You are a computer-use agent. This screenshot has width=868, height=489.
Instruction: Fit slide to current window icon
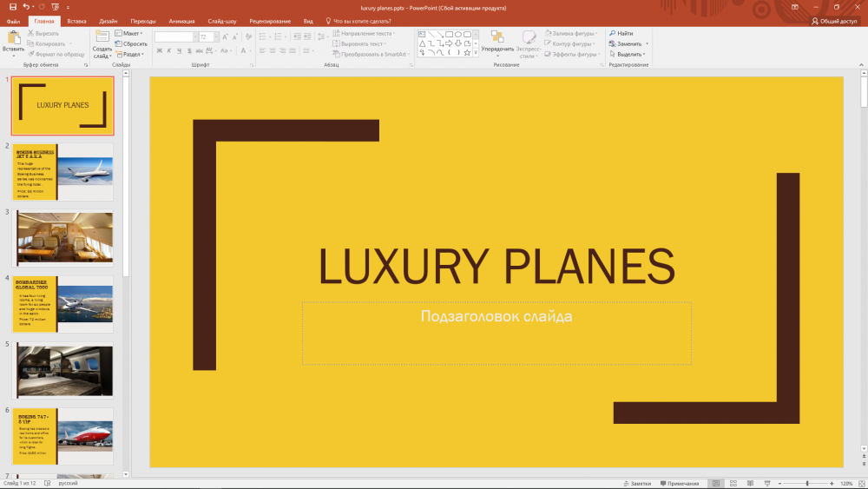pyautogui.click(x=861, y=484)
